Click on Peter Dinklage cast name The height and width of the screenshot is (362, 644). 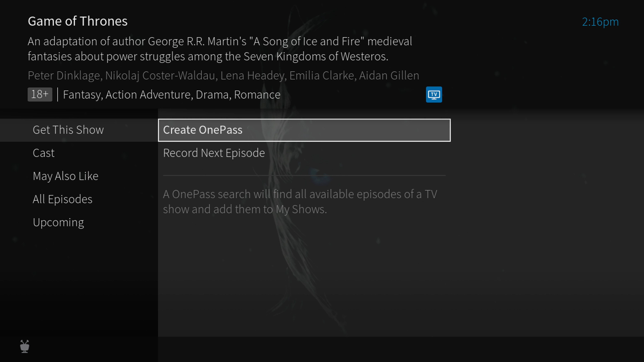click(63, 75)
